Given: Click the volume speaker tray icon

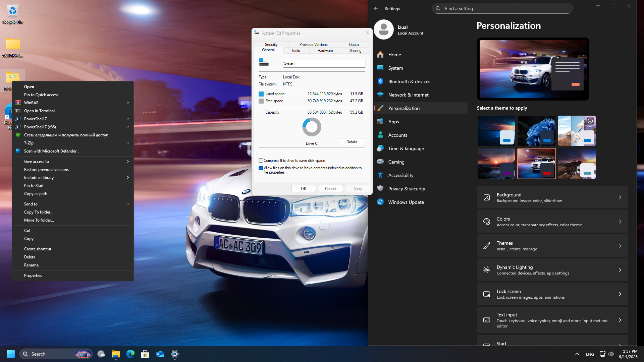Looking at the screenshot, I should 611,354.
